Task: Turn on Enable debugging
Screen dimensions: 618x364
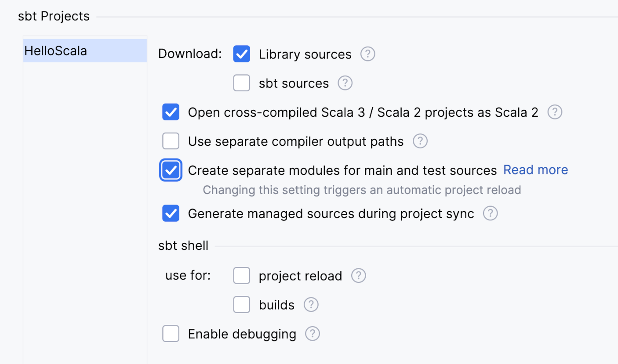Action: (x=171, y=334)
